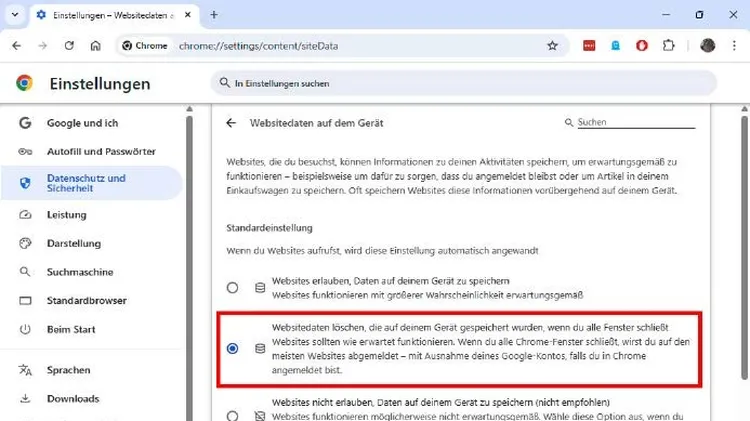Open a new tab with plus button

(x=214, y=15)
